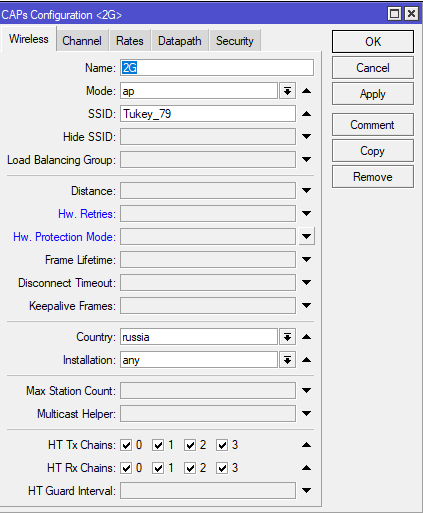
Task: Click the disabled Max Station Count field
Action: 208,391
